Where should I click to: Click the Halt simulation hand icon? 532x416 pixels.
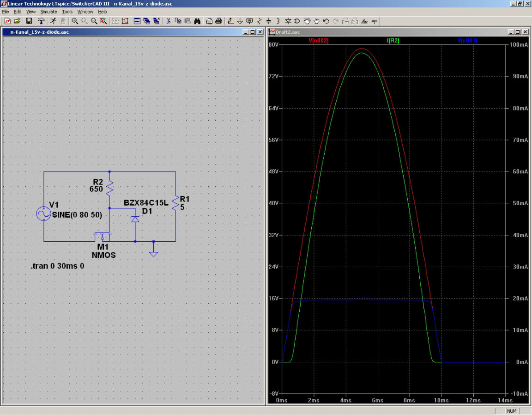63,21
